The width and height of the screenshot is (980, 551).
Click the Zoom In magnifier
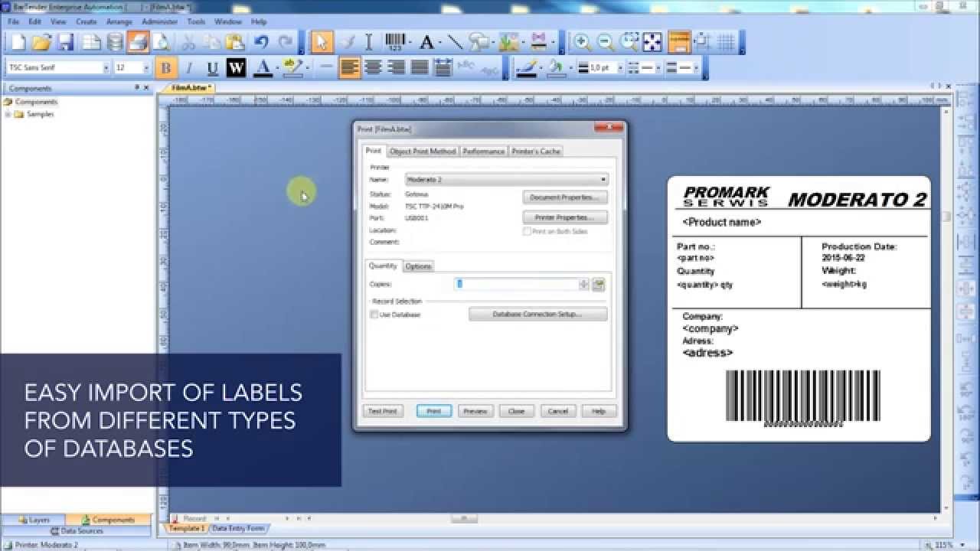582,42
